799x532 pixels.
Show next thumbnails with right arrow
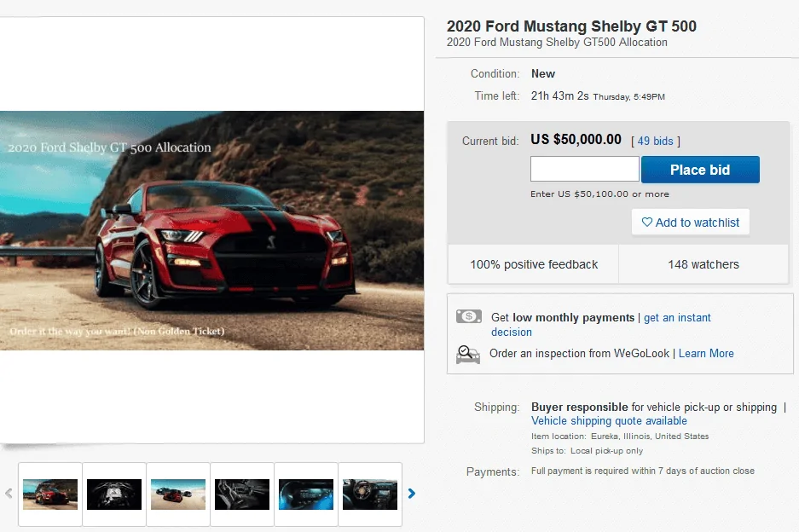tap(412, 494)
